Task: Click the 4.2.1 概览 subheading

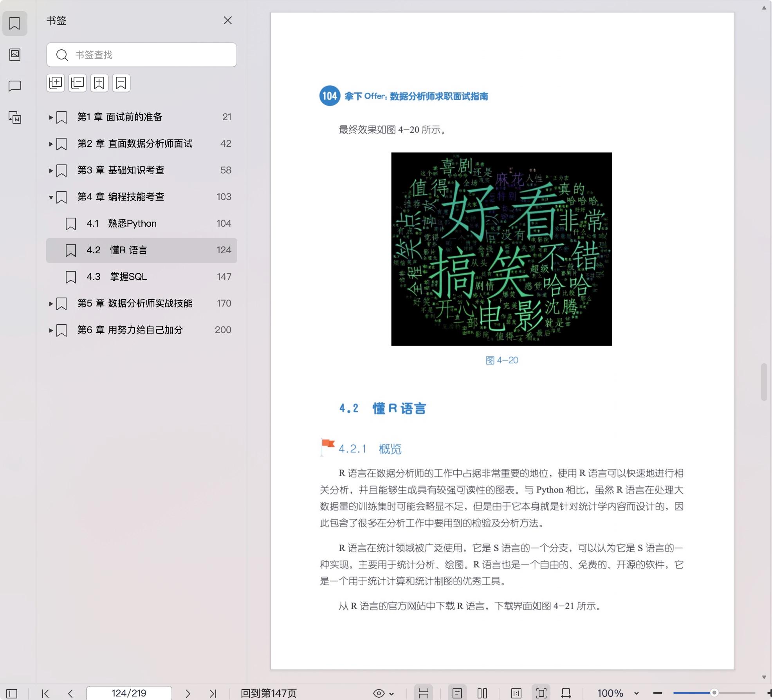Action: coord(370,449)
